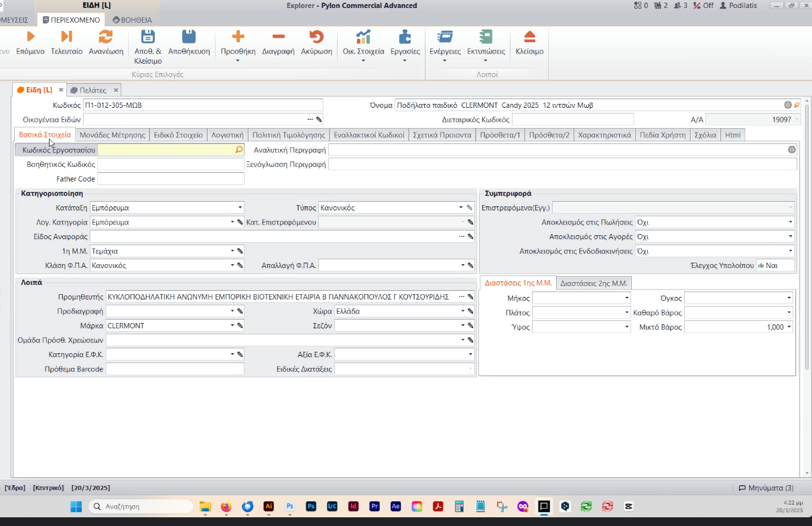
Task: Open the Χώρα dropdown showing Ελλάδα
Action: point(462,312)
